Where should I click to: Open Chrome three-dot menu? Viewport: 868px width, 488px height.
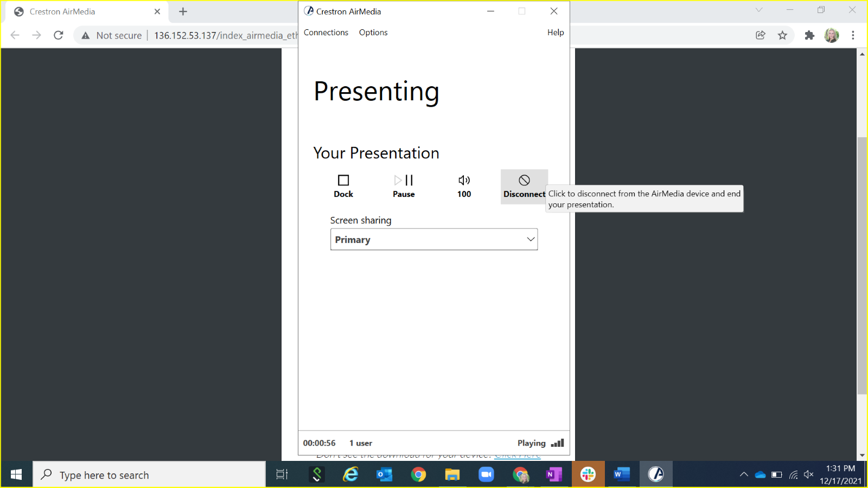[x=853, y=35]
